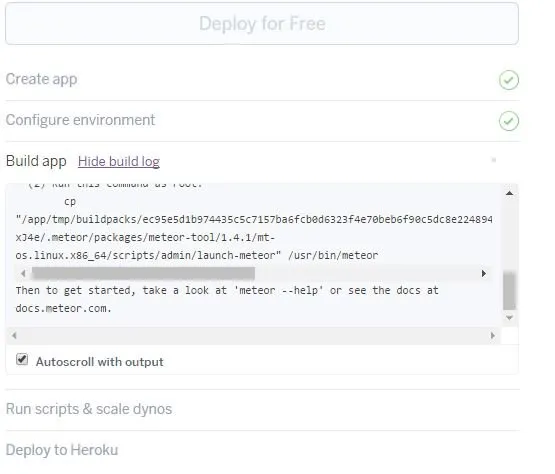
Task: Click the 'Then to get started' log line
Action: 227,291
